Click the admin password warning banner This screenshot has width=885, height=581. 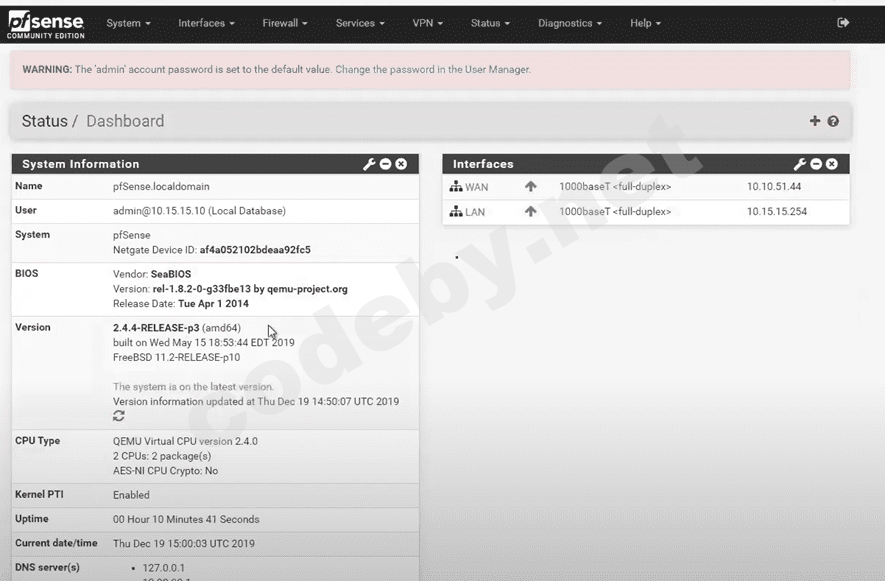pos(430,69)
